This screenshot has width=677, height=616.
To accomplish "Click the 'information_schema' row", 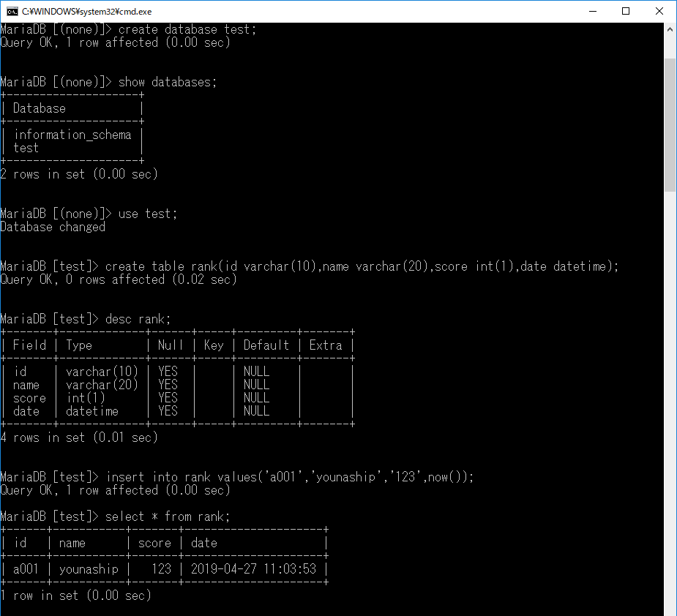I will [72, 135].
